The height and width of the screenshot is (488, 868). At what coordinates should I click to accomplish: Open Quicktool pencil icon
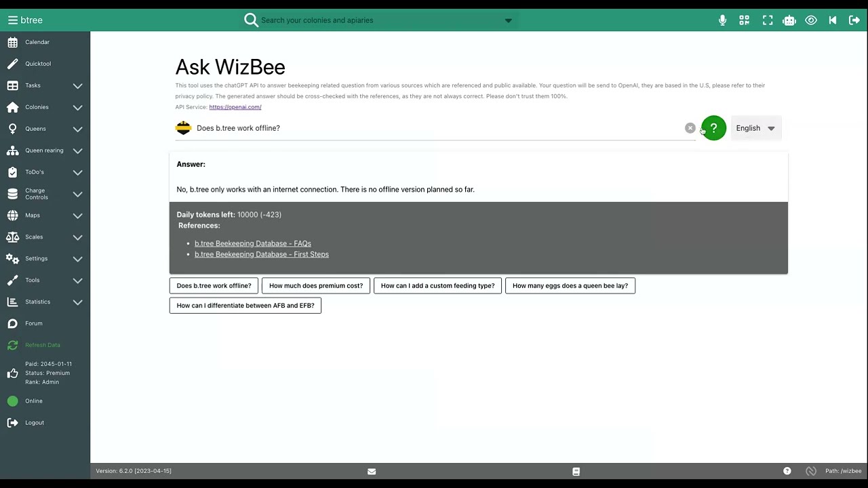12,64
